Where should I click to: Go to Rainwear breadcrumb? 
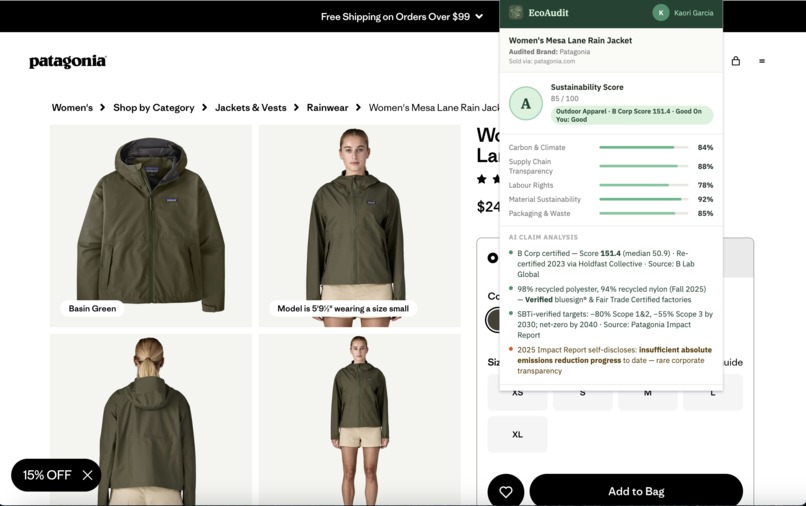coord(327,107)
